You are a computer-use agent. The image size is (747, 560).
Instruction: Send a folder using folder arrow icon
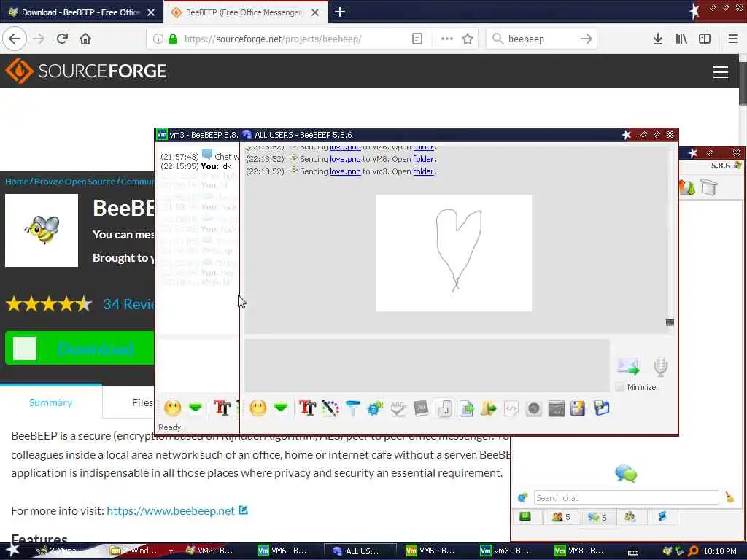click(x=489, y=408)
